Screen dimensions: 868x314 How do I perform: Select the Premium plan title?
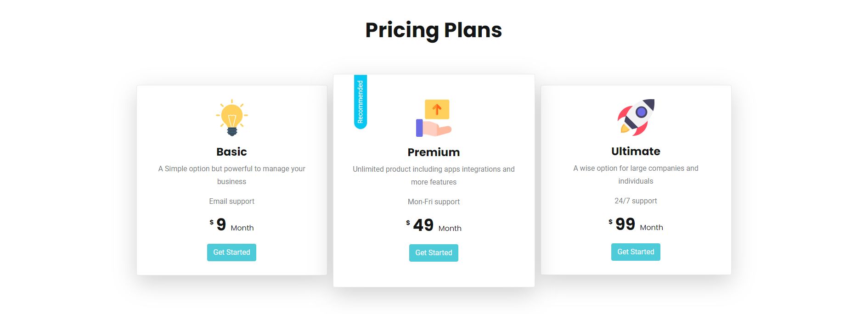point(434,152)
